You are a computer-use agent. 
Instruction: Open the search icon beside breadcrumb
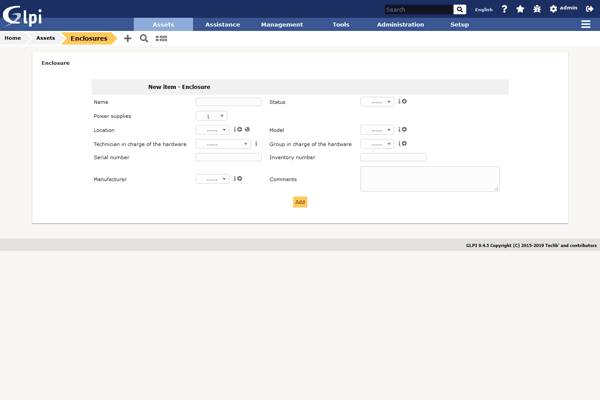(144, 38)
